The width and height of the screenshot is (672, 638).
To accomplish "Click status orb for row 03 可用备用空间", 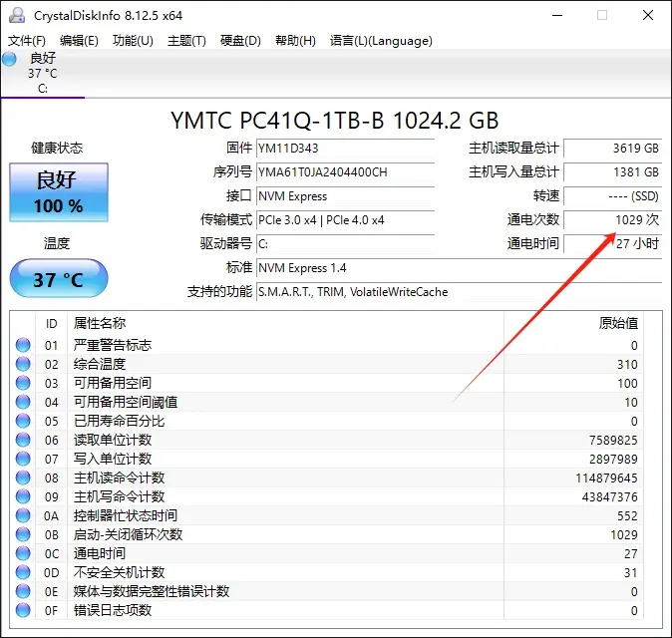I will click(23, 383).
